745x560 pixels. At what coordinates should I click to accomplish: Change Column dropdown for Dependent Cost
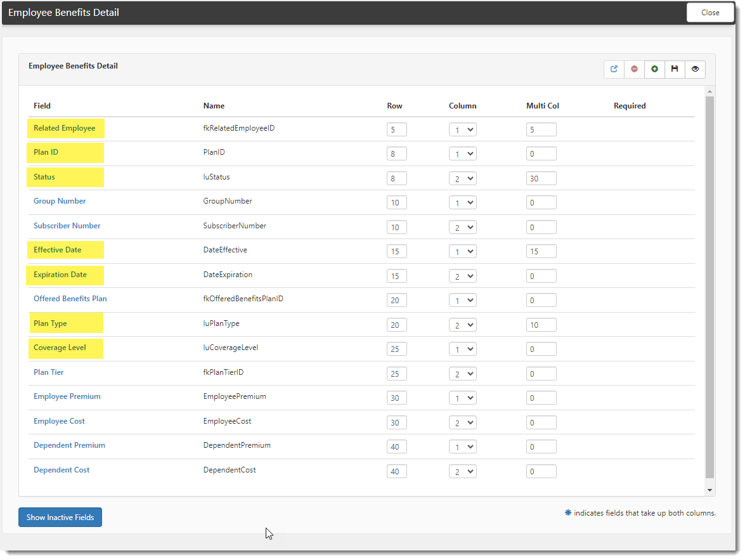pyautogui.click(x=462, y=471)
